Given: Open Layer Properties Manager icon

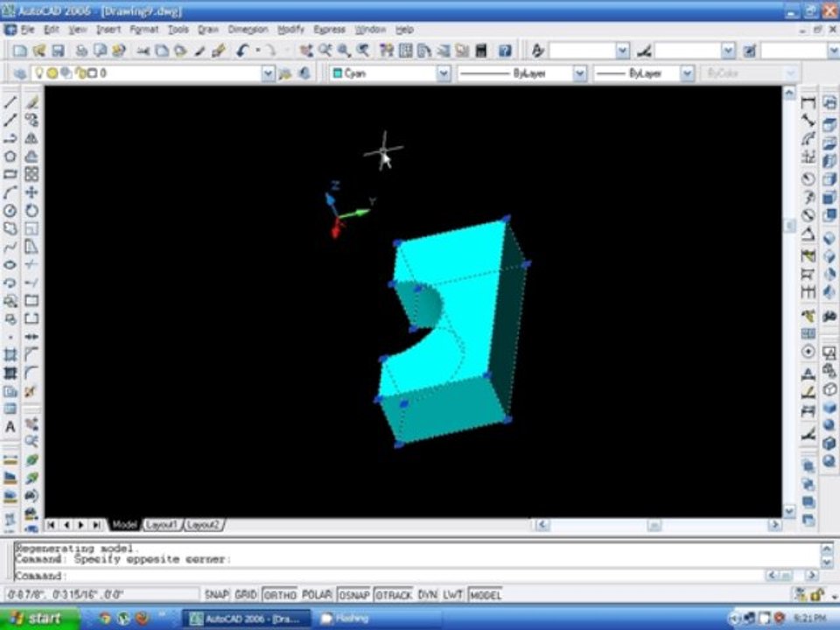Looking at the screenshot, I should (20, 73).
